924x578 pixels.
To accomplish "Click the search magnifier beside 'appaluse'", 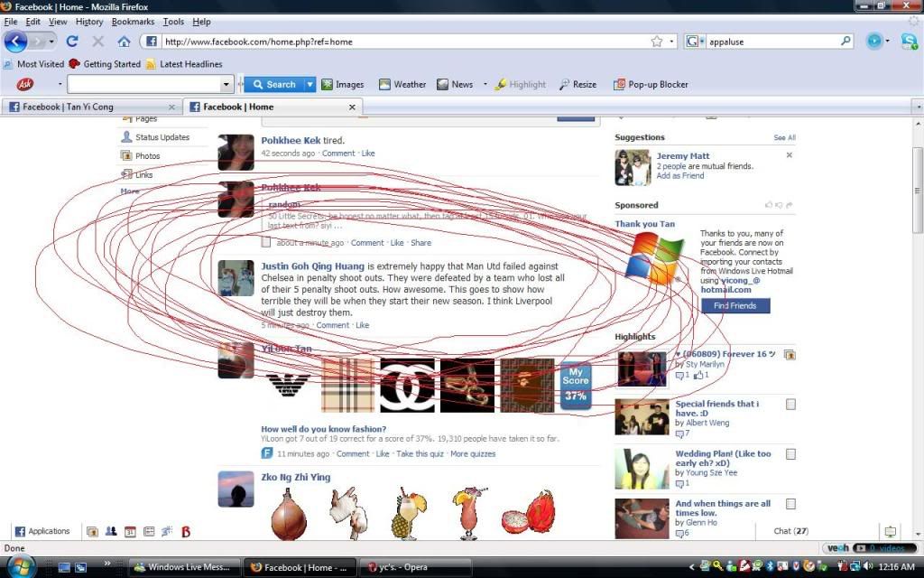I will pyautogui.click(x=845, y=42).
